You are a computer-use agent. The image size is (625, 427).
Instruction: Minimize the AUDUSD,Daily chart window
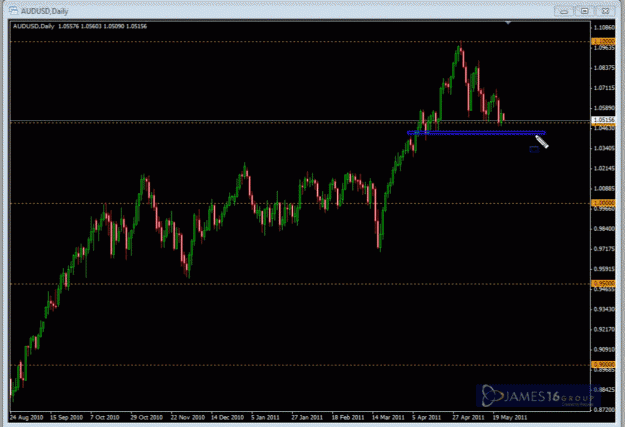pos(564,11)
